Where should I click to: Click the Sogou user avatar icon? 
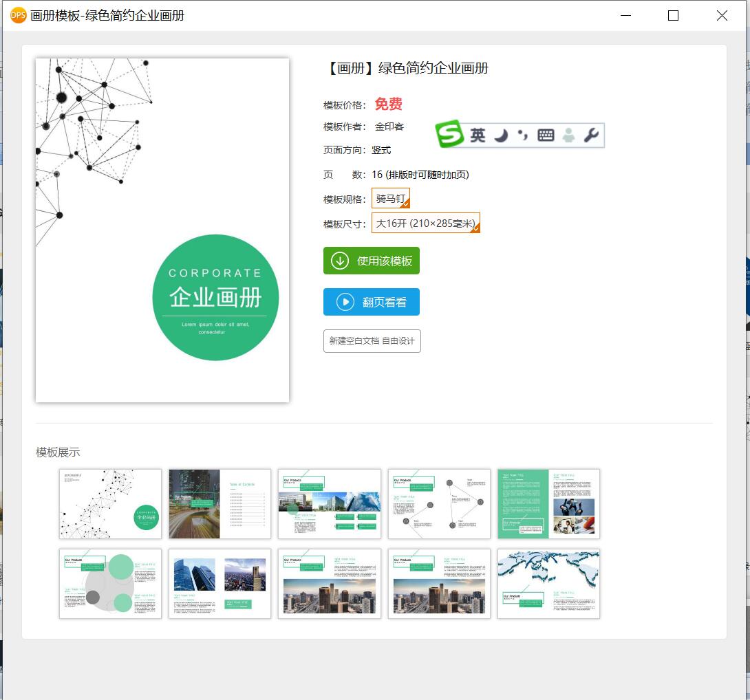point(568,135)
